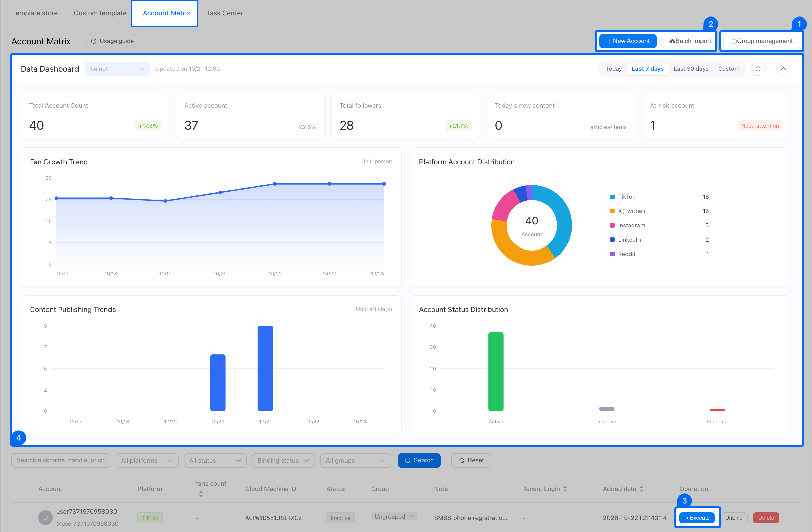This screenshot has width=812, height=532.
Task: Open the All platforms dropdown
Action: 147,460
